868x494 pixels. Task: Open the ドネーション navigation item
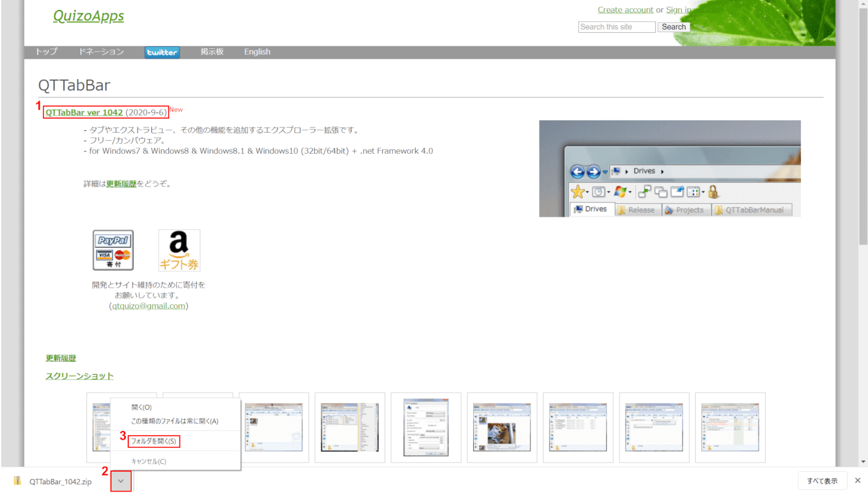point(101,52)
